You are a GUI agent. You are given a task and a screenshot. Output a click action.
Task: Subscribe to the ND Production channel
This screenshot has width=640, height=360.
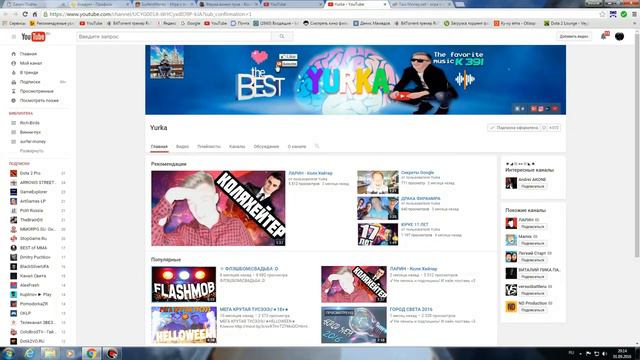click(x=532, y=310)
